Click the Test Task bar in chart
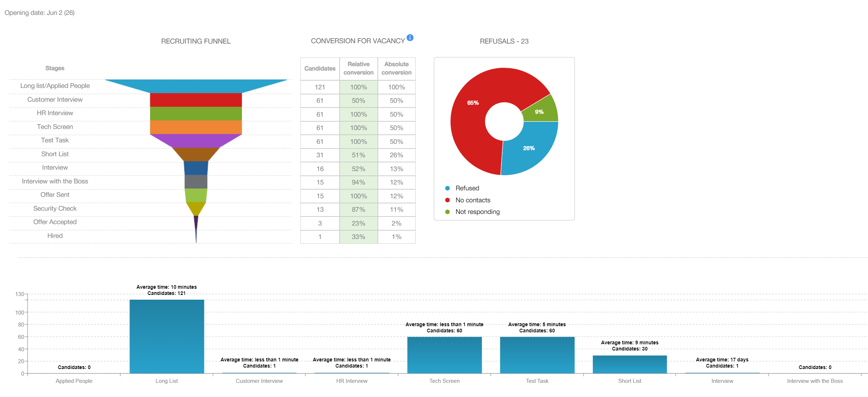 pyautogui.click(x=537, y=355)
